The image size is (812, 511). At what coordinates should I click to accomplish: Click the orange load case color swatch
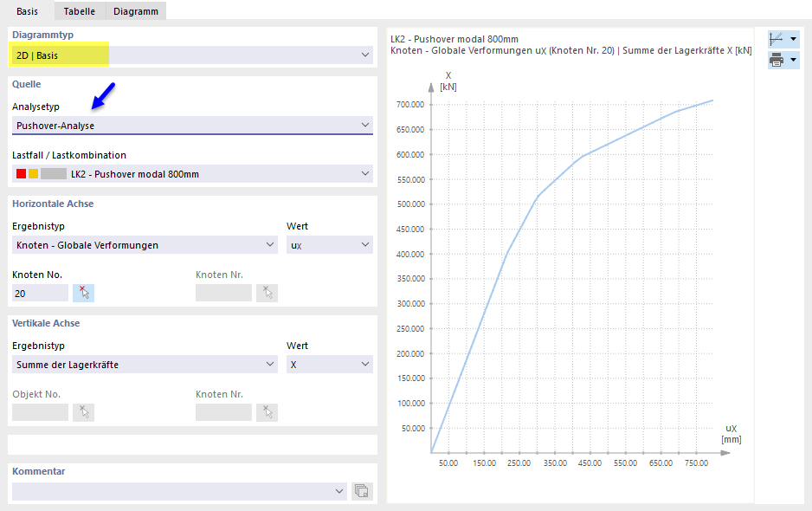coord(33,173)
